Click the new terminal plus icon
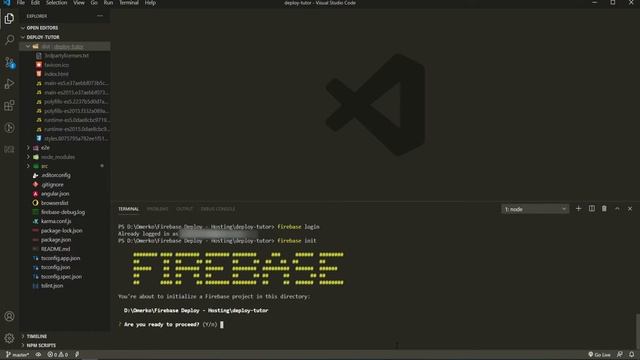Screen dimensions: 640x360 coord(578,209)
